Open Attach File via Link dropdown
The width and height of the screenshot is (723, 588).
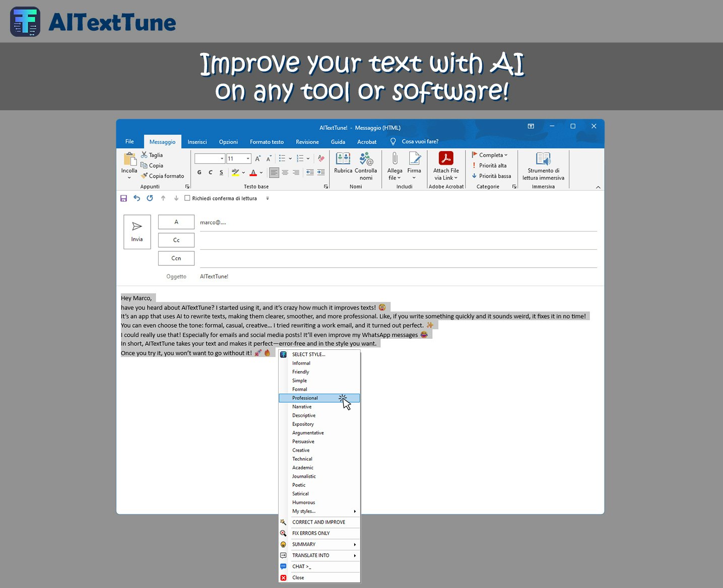tap(446, 174)
